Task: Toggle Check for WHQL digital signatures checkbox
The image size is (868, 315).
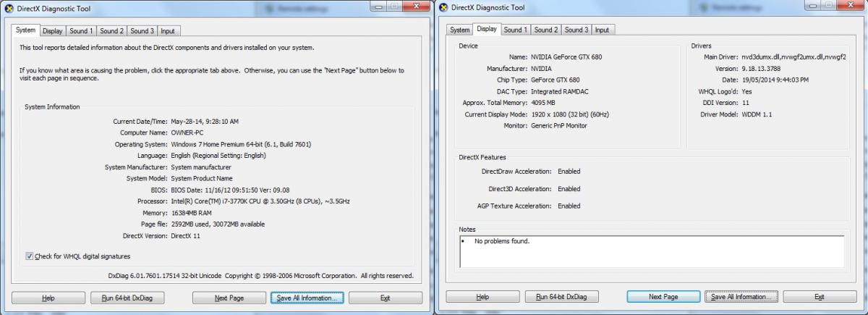Action: 29,256
